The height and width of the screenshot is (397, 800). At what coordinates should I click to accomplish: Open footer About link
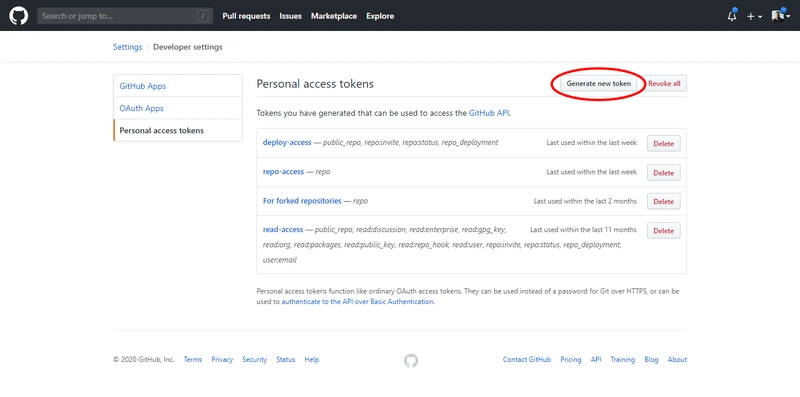(x=678, y=360)
